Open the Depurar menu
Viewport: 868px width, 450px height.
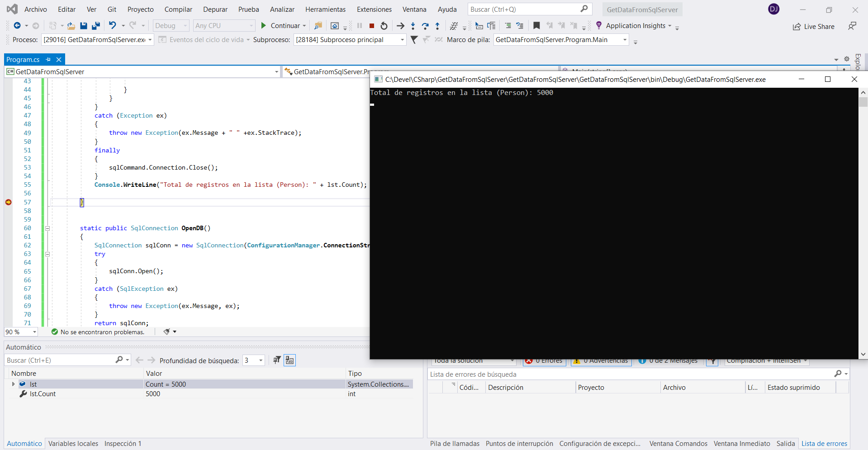tap(215, 9)
